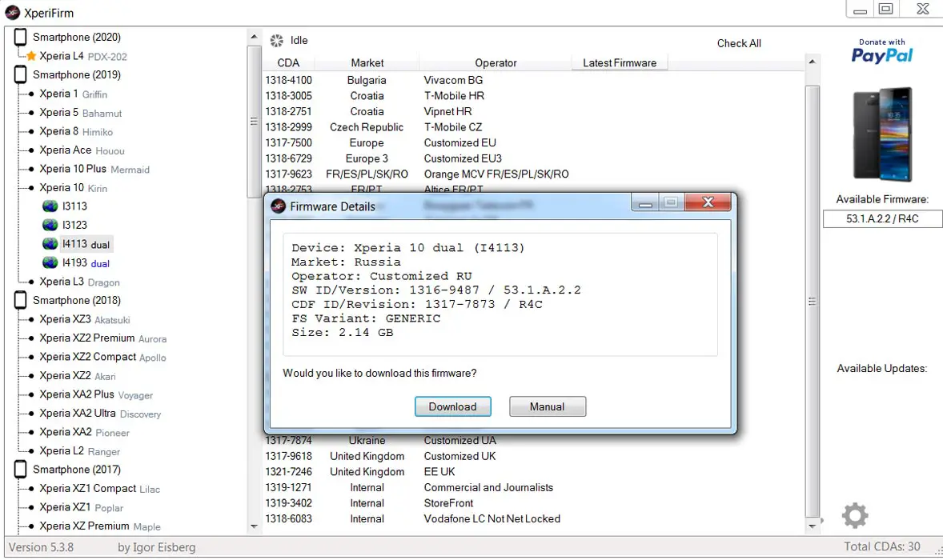
Task: Open the settings gear icon
Action: pyautogui.click(x=855, y=515)
